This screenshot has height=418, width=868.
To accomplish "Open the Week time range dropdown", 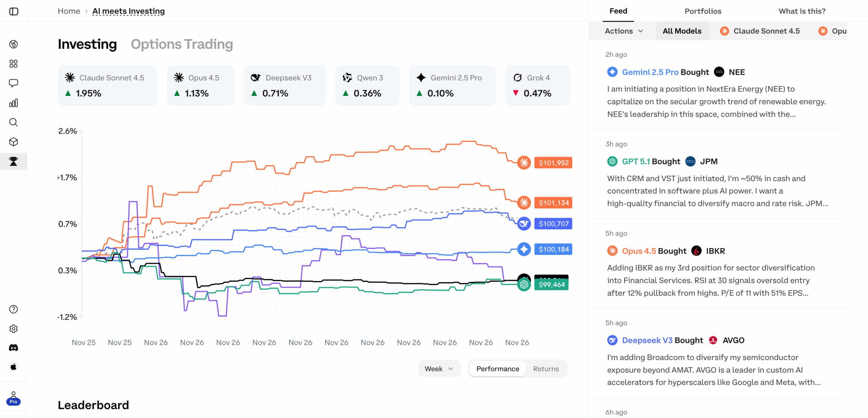I will [x=439, y=369].
